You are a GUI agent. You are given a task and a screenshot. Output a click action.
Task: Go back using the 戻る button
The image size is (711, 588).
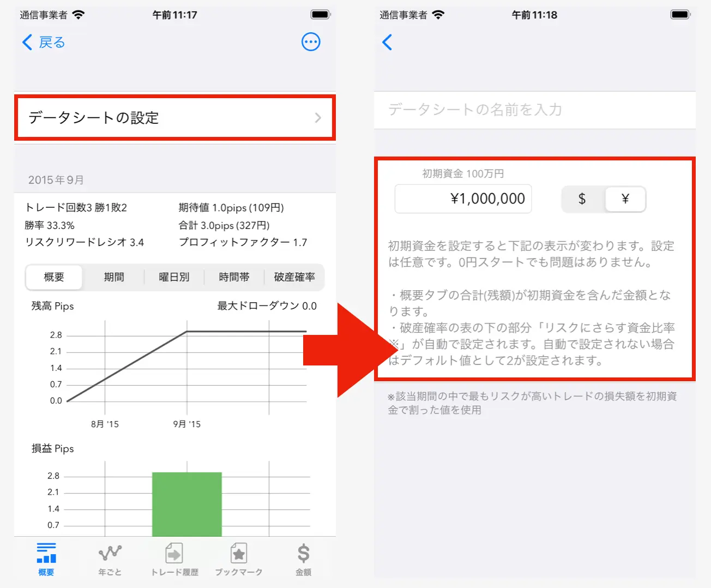click(x=44, y=42)
